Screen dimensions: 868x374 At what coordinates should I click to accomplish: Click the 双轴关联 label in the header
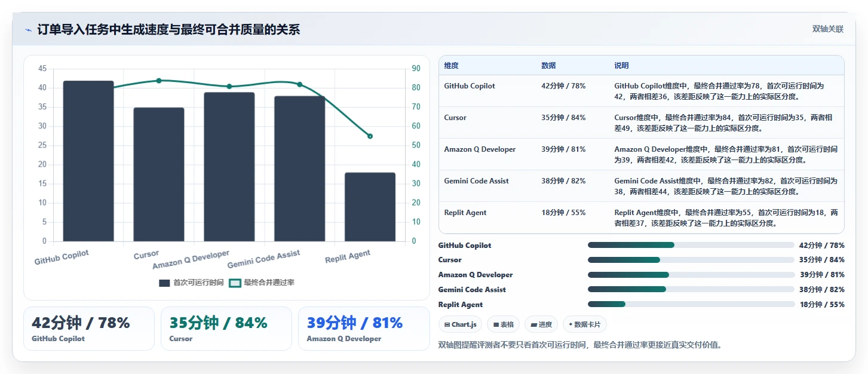[827, 29]
